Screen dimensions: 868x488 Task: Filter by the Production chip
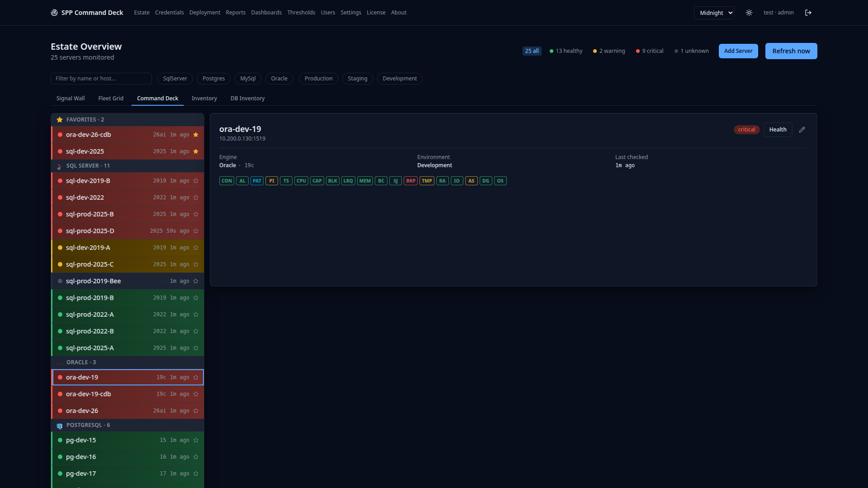319,79
